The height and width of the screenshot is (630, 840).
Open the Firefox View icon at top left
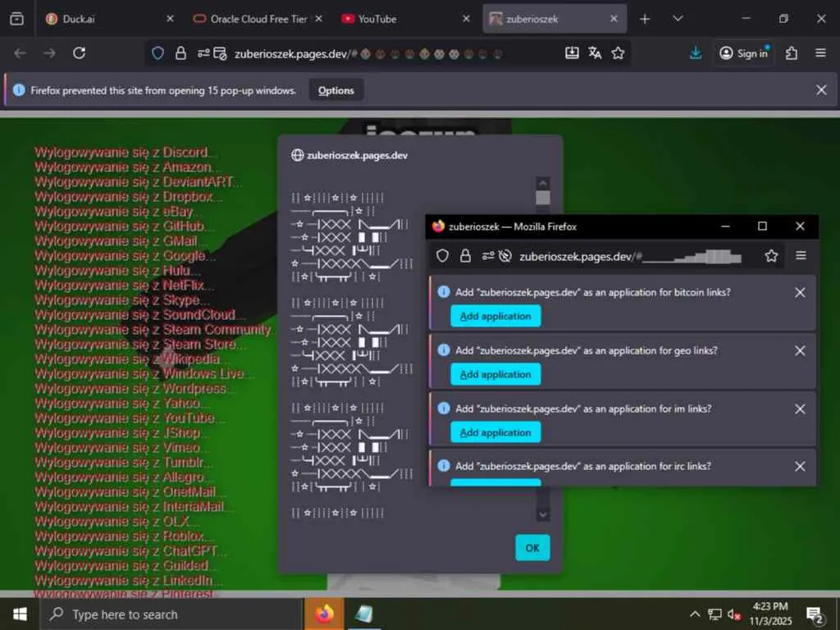(x=16, y=19)
